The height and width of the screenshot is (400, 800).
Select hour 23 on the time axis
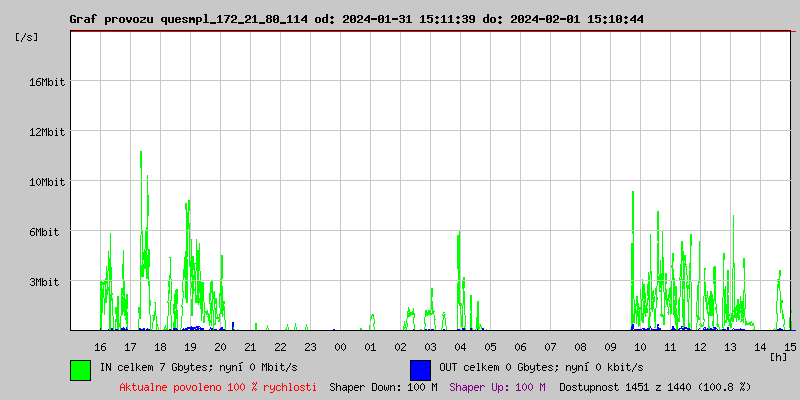(310, 346)
